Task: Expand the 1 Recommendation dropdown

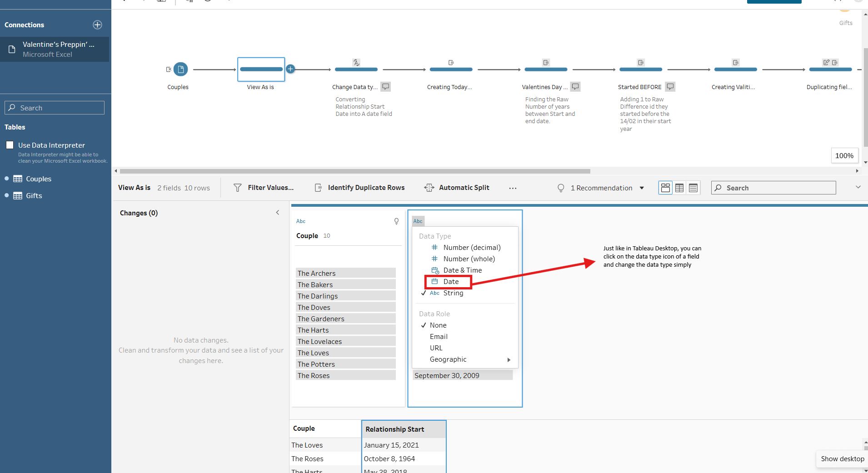Action: point(642,188)
